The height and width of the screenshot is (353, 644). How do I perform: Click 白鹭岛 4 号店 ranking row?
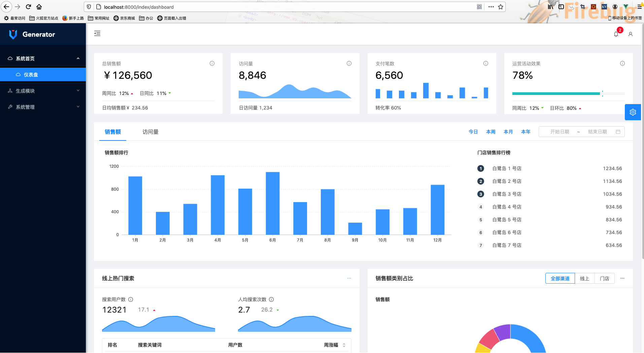[x=550, y=207]
